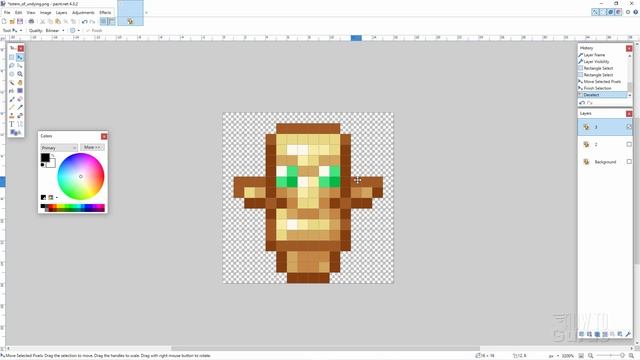Click Settings gear icon at top right
Image resolution: width=640 pixels, height=360 pixels.
pos(628,12)
